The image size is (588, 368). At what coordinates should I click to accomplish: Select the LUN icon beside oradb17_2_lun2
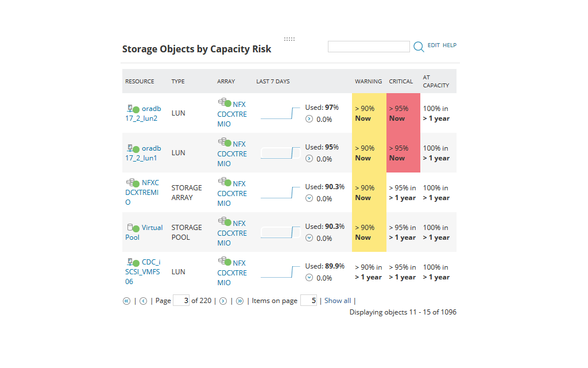tap(129, 108)
